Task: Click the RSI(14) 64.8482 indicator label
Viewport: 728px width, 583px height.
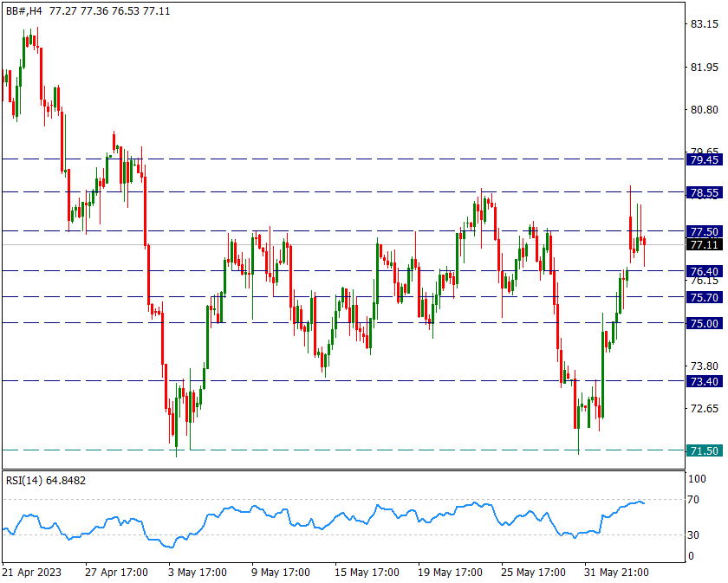Action: tap(45, 481)
